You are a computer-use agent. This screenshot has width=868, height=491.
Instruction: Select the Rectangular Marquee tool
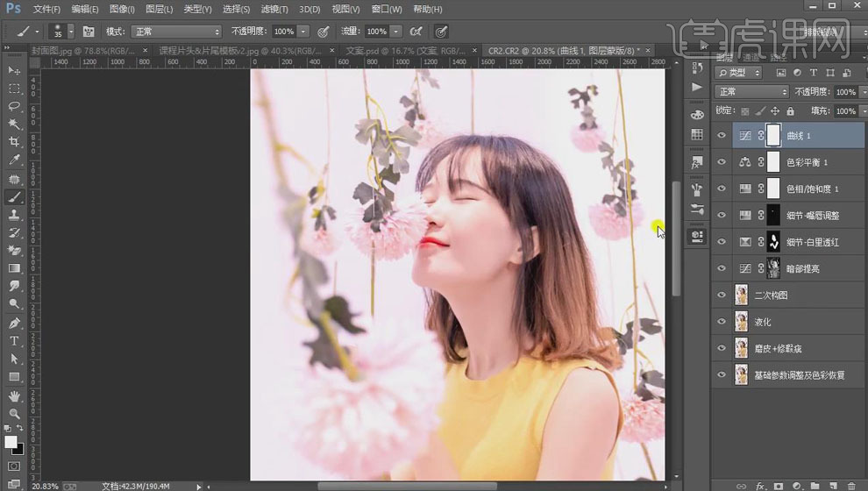click(x=14, y=89)
